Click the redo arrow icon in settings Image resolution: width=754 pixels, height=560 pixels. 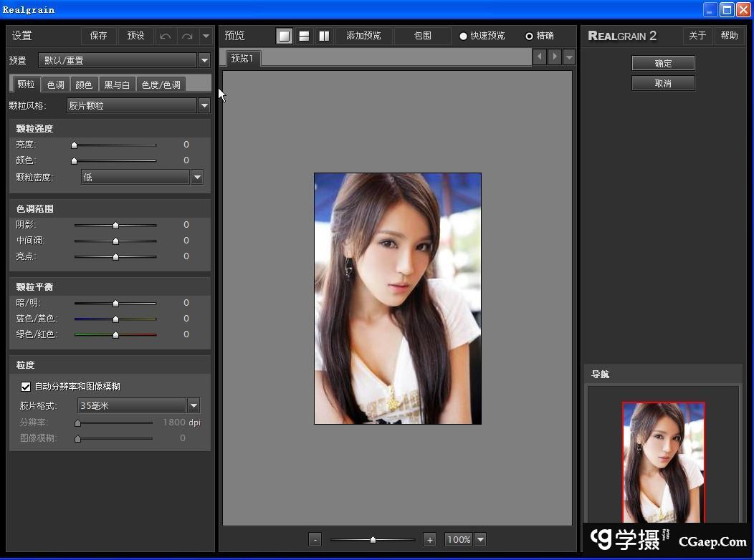pos(187,36)
